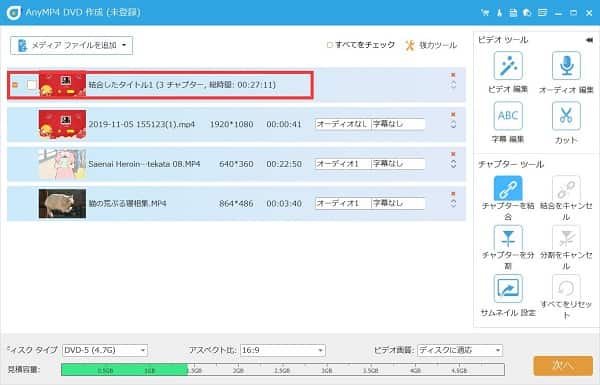Click the 結合をキャンセル cancel merge icon
600x385 pixels.
tap(566, 188)
